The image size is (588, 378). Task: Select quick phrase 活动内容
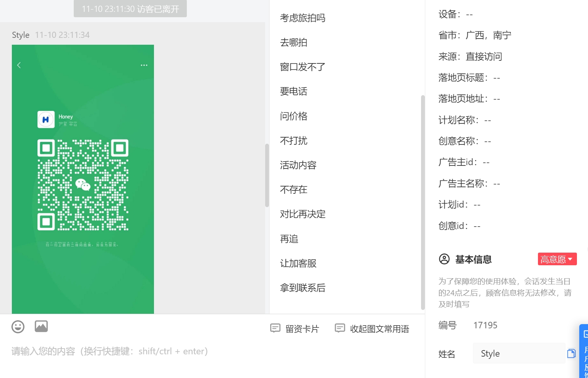click(298, 165)
